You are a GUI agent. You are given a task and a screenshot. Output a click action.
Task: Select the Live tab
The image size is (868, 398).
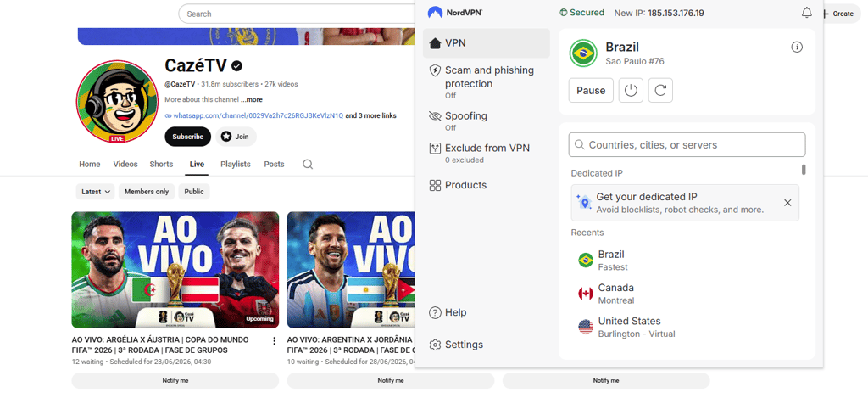click(197, 164)
